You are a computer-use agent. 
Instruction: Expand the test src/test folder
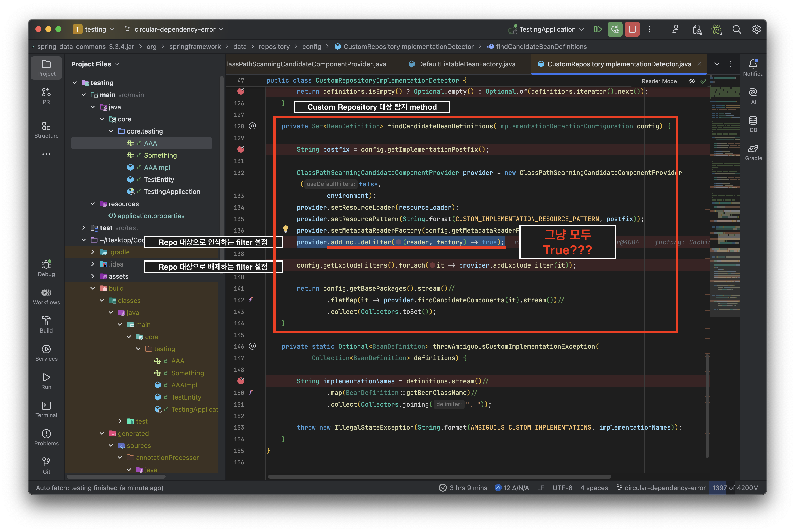coord(84,228)
